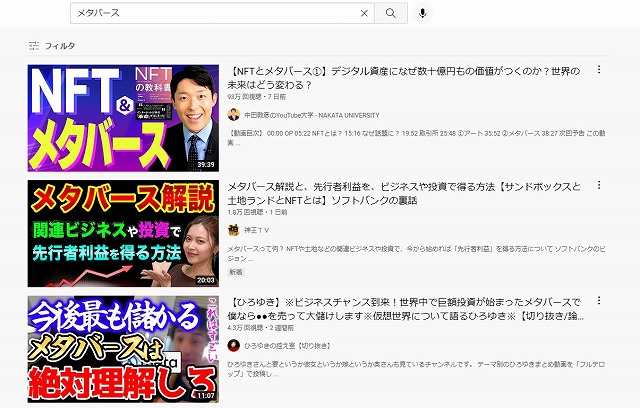Click the 新着 badge under the 神王TV video

(x=236, y=272)
